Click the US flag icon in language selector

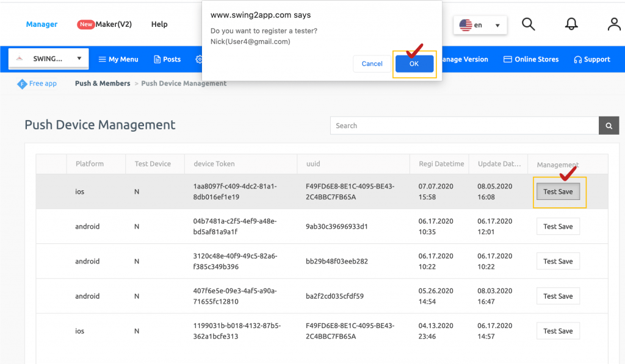point(466,25)
